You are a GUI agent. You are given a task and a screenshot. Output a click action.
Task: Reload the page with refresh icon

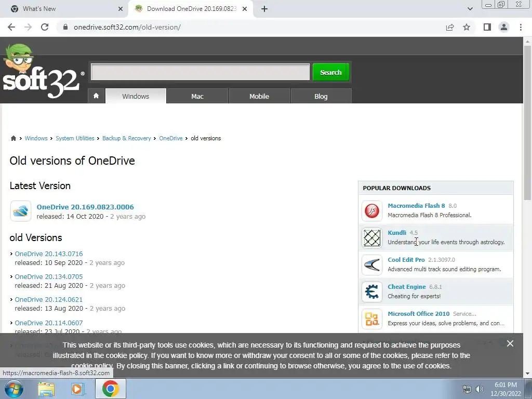[x=45, y=27]
